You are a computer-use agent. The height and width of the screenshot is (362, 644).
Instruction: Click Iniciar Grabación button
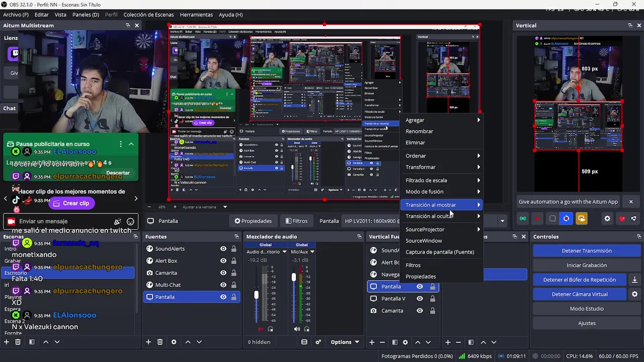tap(587, 265)
